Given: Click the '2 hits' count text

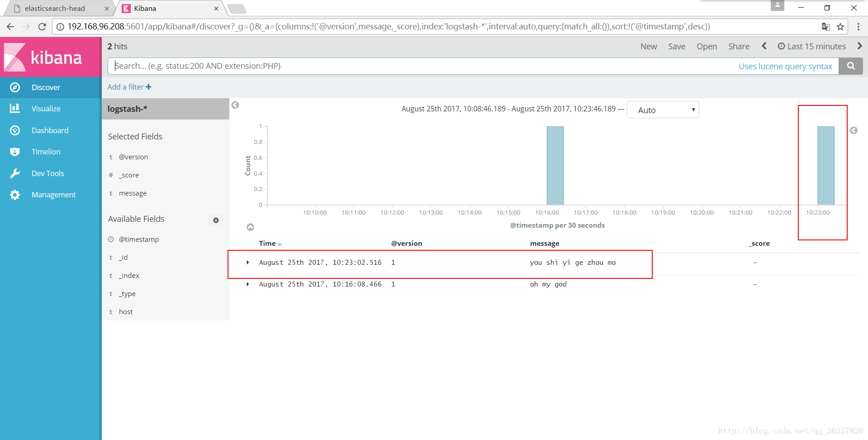Looking at the screenshot, I should click(x=118, y=46).
